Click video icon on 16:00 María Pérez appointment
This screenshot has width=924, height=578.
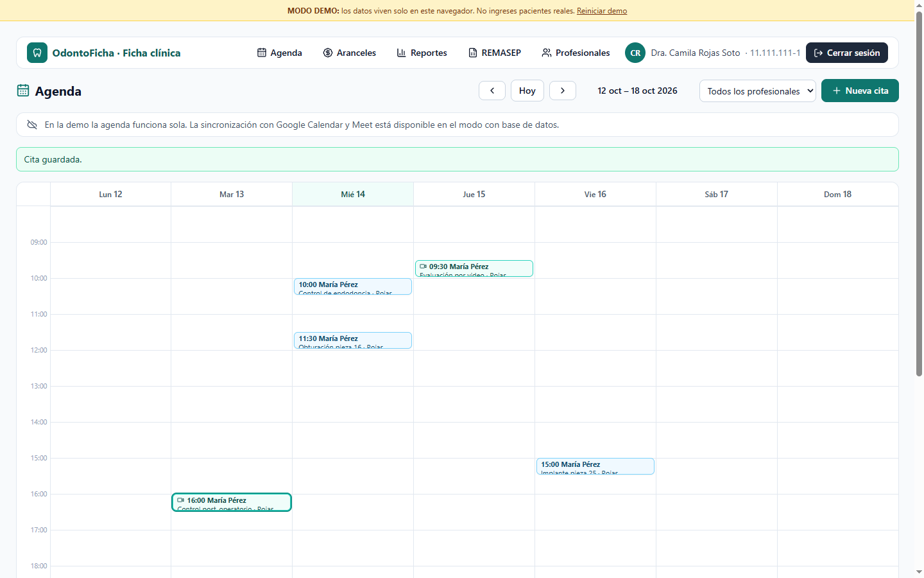tap(181, 500)
